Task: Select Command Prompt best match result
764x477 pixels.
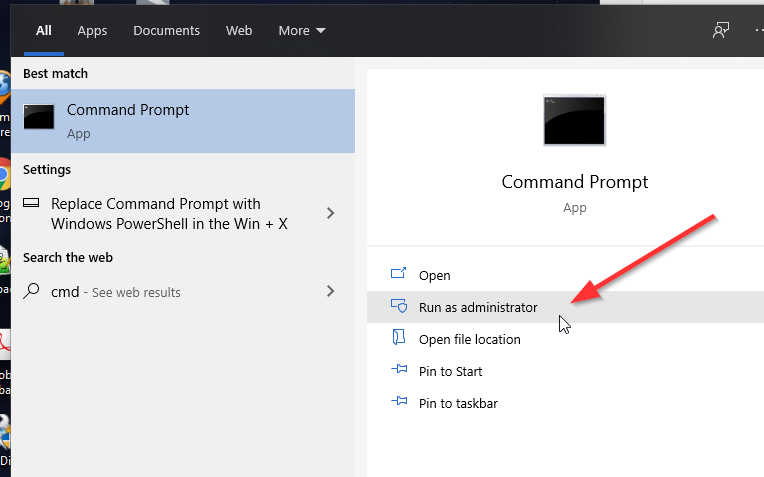Action: tap(183, 121)
